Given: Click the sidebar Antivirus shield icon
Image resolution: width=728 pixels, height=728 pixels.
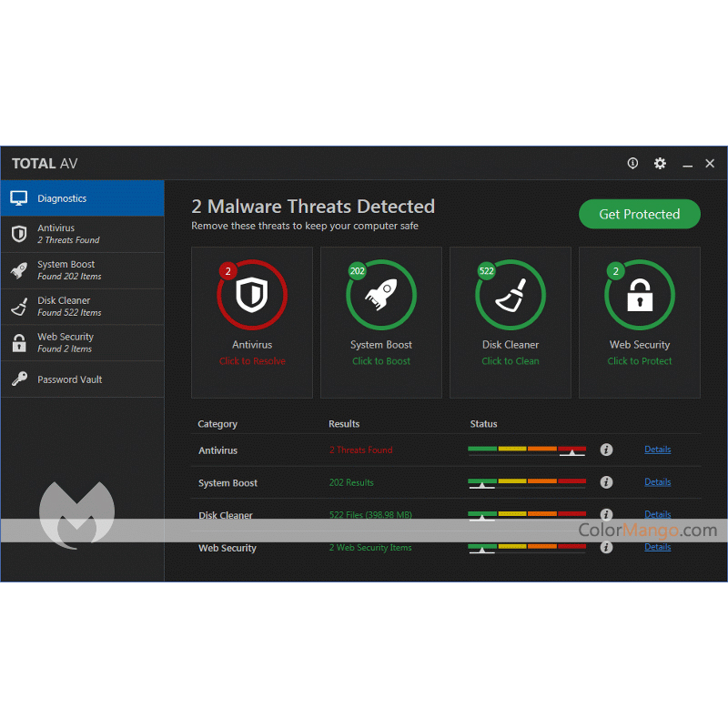Looking at the screenshot, I should (x=19, y=234).
